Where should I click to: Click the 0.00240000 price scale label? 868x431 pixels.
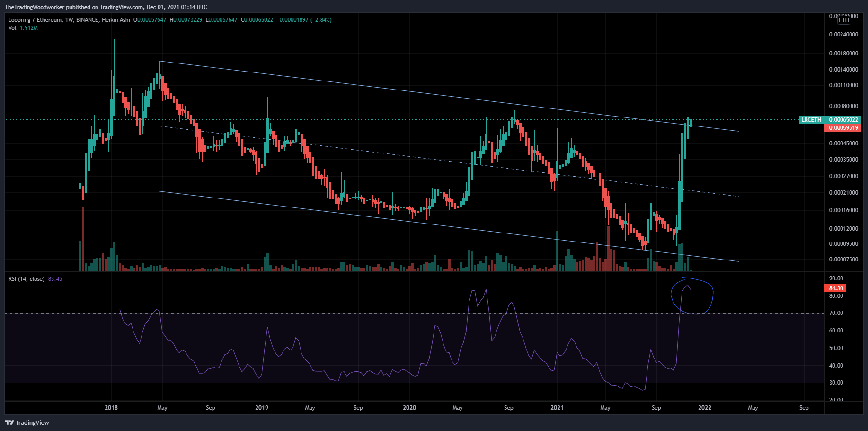843,35
